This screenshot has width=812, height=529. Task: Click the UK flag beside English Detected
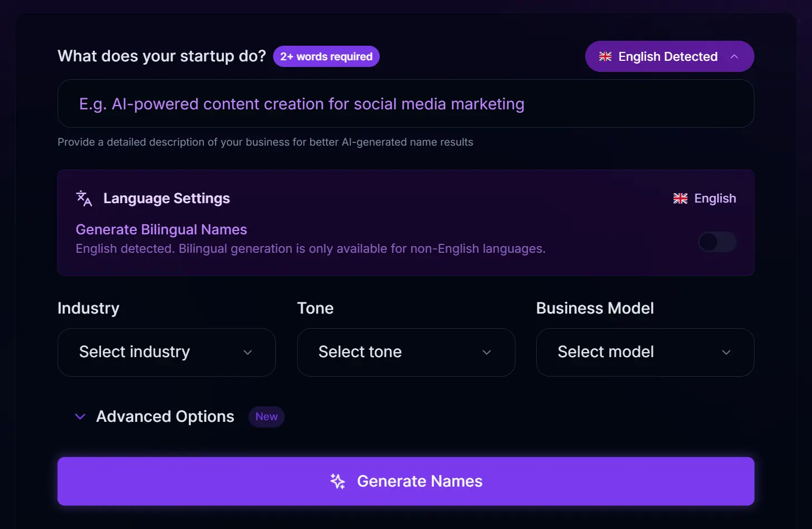(x=605, y=56)
